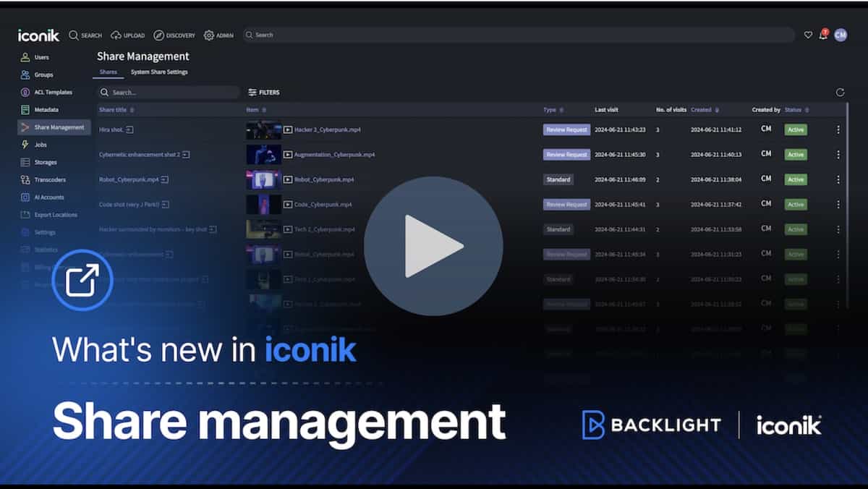Select the Shares tab
The image size is (868, 489).
[108, 72]
